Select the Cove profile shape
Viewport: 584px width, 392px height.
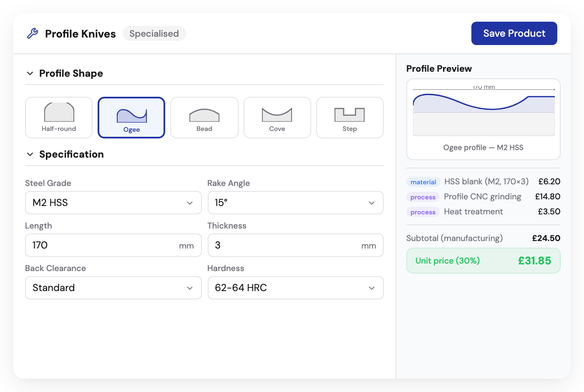click(x=277, y=118)
